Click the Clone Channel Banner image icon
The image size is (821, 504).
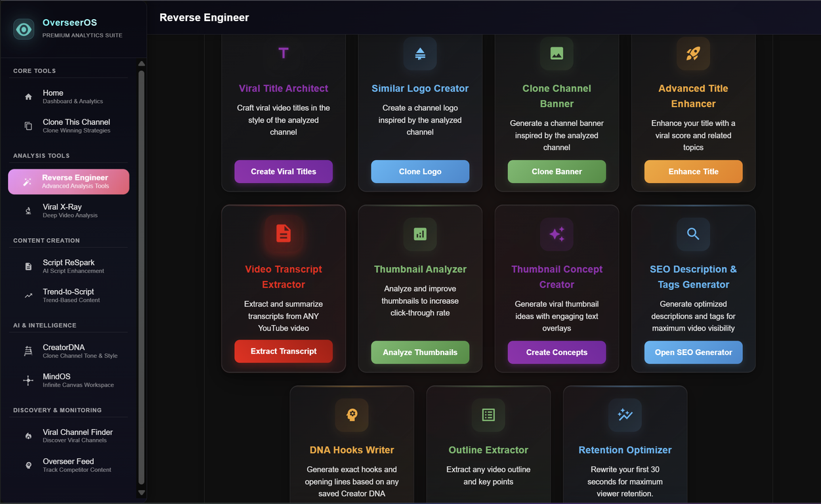click(557, 53)
